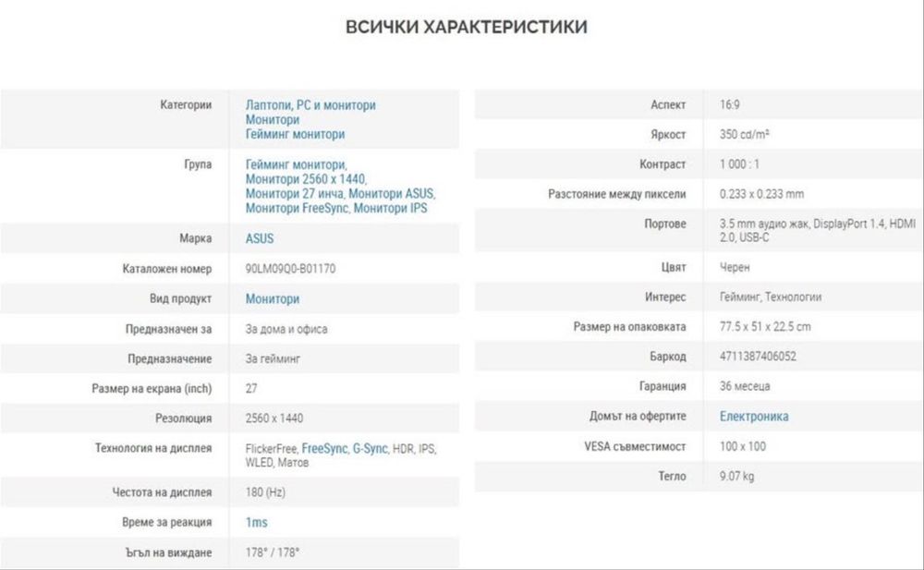Click the ВСИЧКИ ХАРАКТЕРИСТИКИ heading
Viewport: 924px width, 570px height.
467,27
